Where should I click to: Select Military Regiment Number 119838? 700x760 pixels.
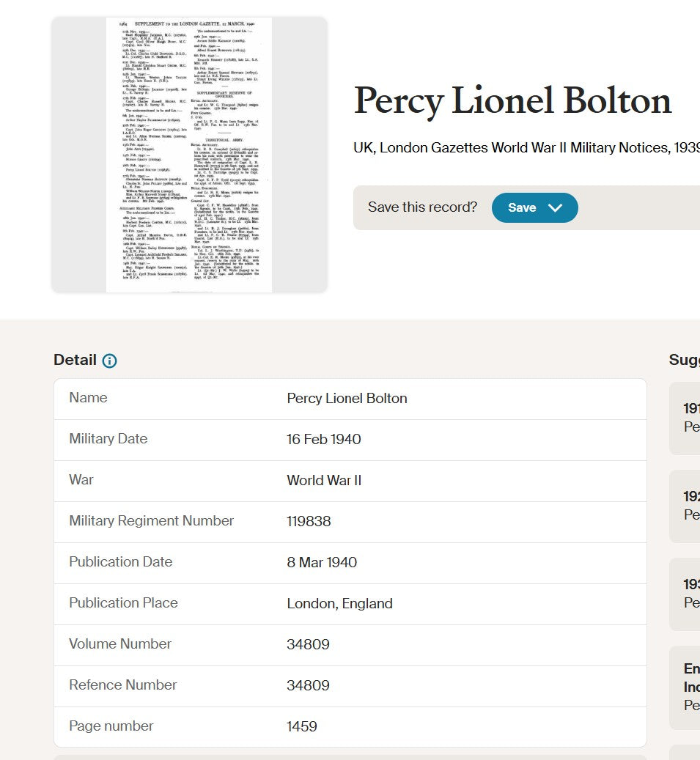pyautogui.click(x=309, y=521)
